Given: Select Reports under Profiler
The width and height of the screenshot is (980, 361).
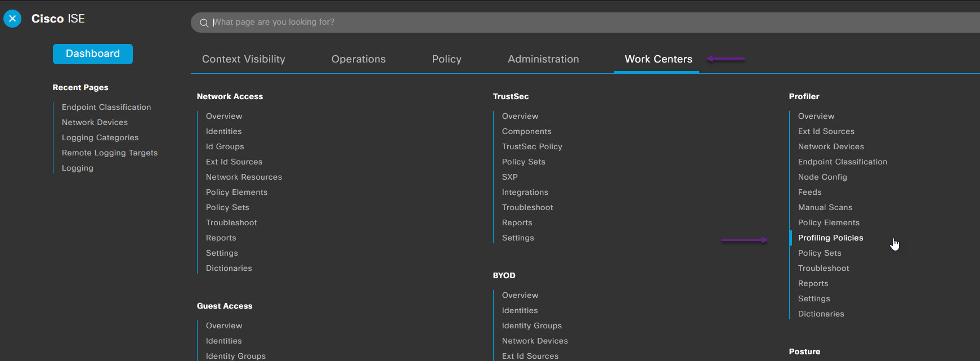Looking at the screenshot, I should pos(813,283).
